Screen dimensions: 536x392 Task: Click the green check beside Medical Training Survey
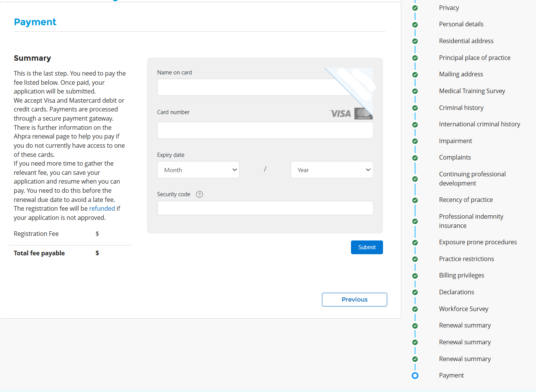(415, 91)
